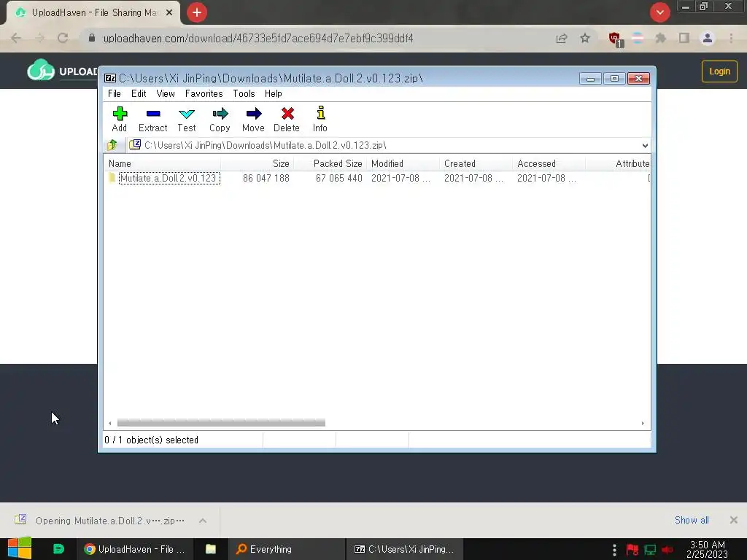Click the Login button on UploadHaven

(x=719, y=71)
